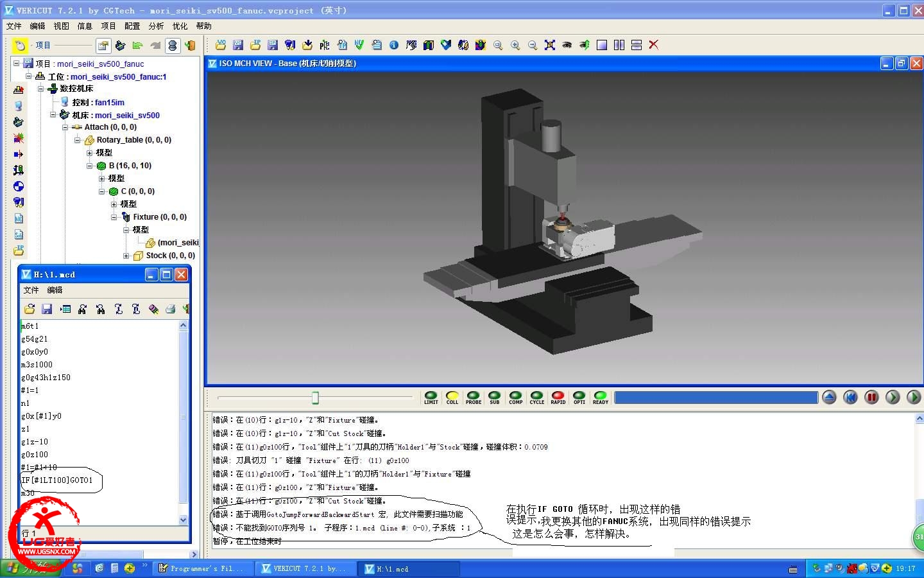Open the 编辑 menu in 1.mcd editor
Image resolution: width=924 pixels, height=578 pixels.
point(55,290)
